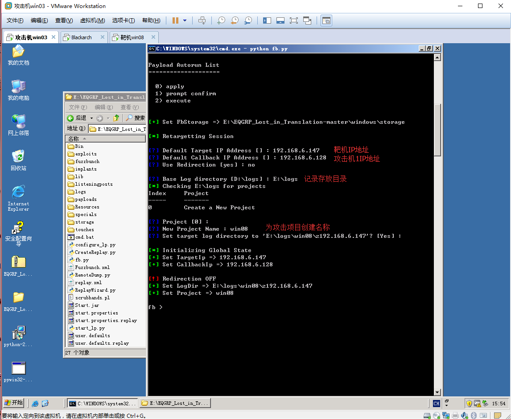The image size is (511, 420).
Task: Open the cmd window system menu icon
Action: 152,49
